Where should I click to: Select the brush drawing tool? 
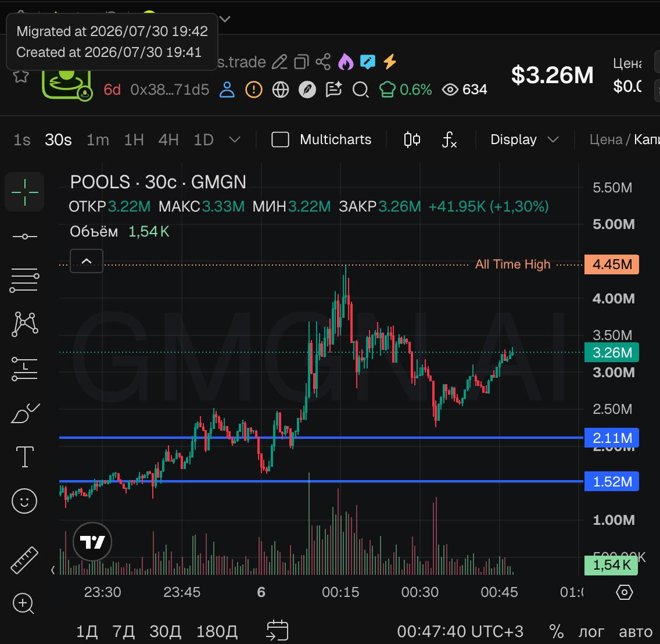coord(25,413)
